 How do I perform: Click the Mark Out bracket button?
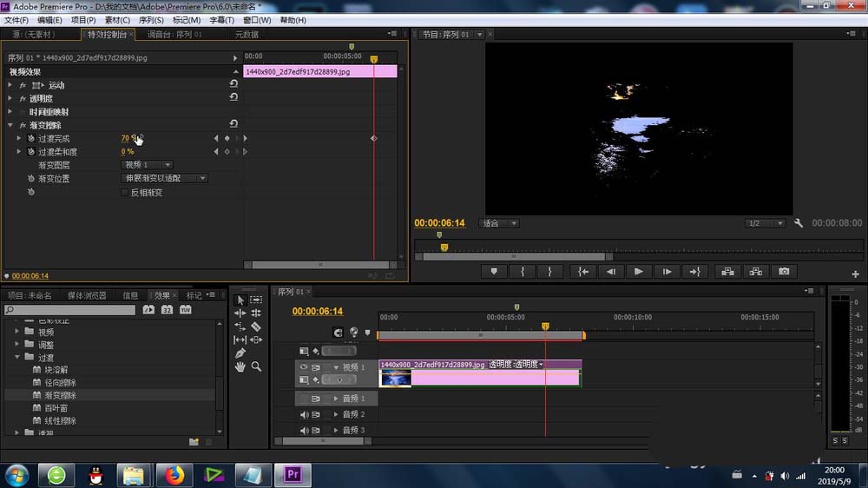[549, 272]
